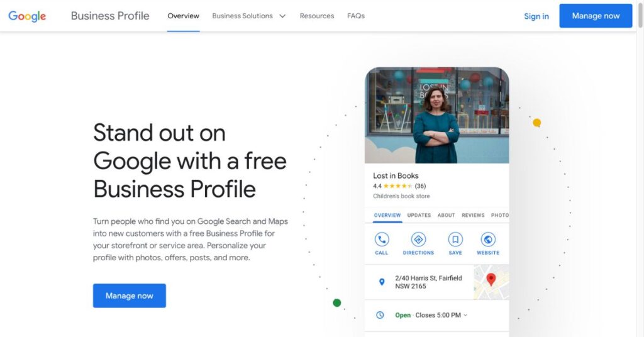Select the Directions diamond icon

[418, 240]
